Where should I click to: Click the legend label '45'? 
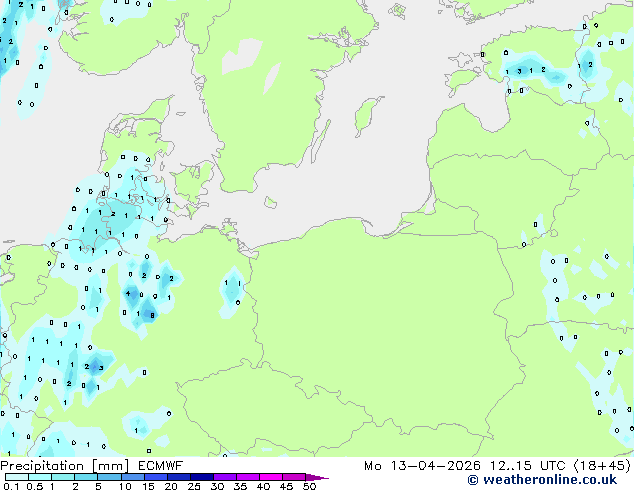point(286,486)
